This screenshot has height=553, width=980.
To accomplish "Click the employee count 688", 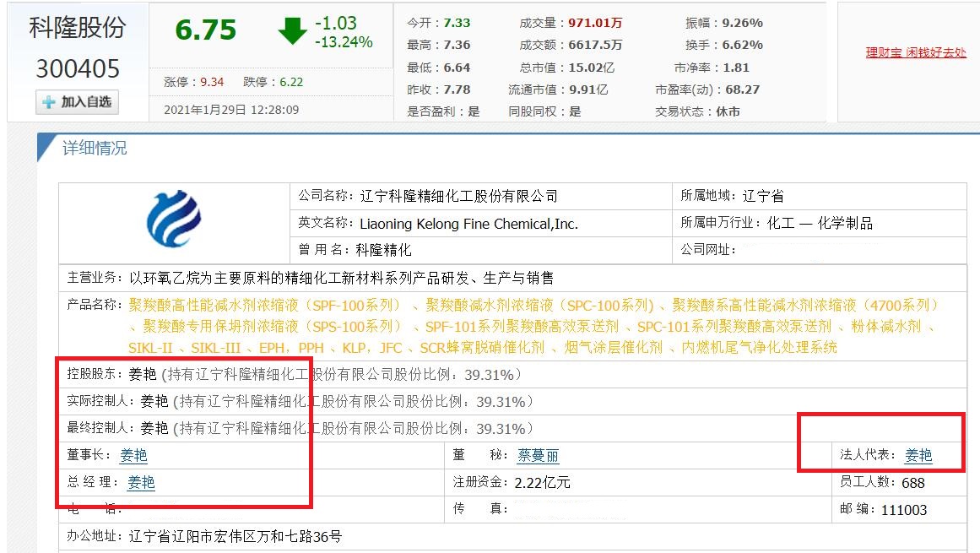I will 913,482.
